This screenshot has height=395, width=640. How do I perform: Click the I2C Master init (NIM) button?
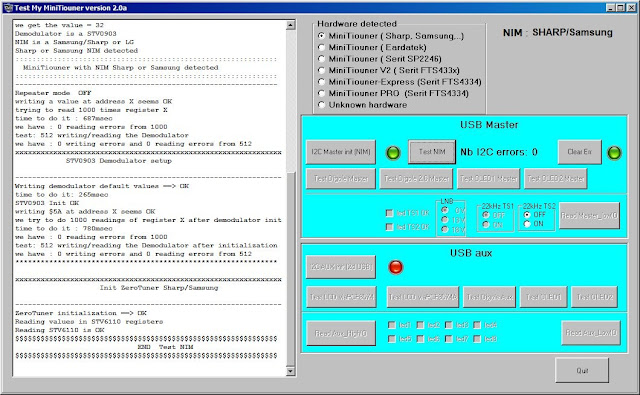click(x=341, y=152)
